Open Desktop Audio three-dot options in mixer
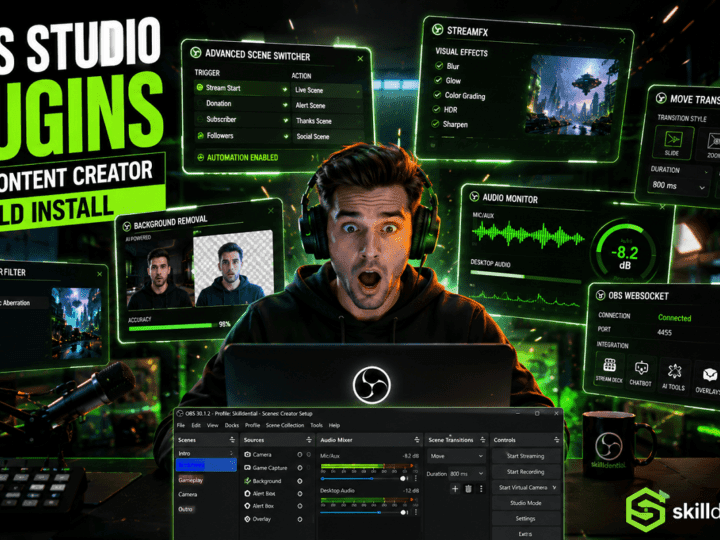This screenshot has width=720, height=540. (416, 512)
